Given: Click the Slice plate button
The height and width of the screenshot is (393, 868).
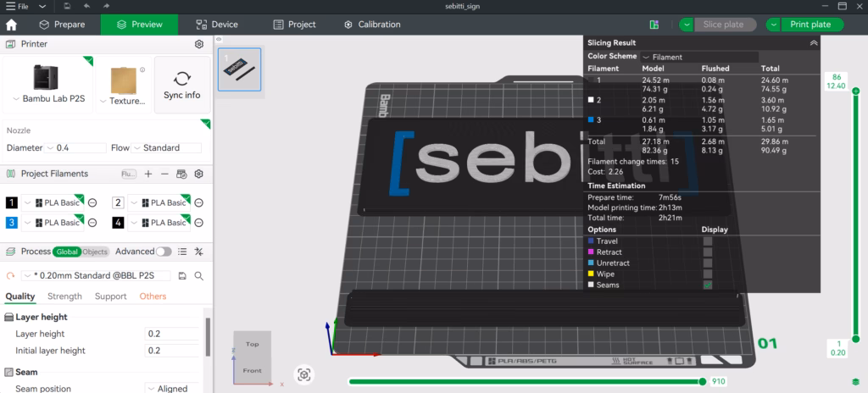Looking at the screenshot, I should tap(724, 25).
